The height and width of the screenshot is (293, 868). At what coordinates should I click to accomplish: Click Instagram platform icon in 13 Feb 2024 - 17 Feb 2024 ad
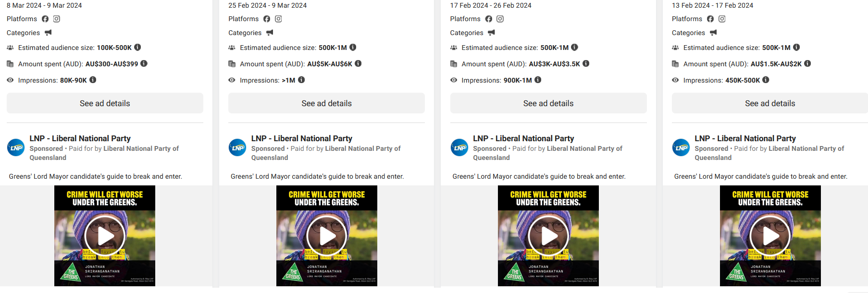pyautogui.click(x=722, y=19)
